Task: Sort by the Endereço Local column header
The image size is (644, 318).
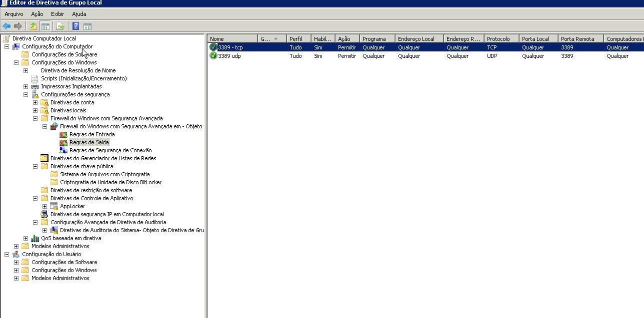Action: 419,38
